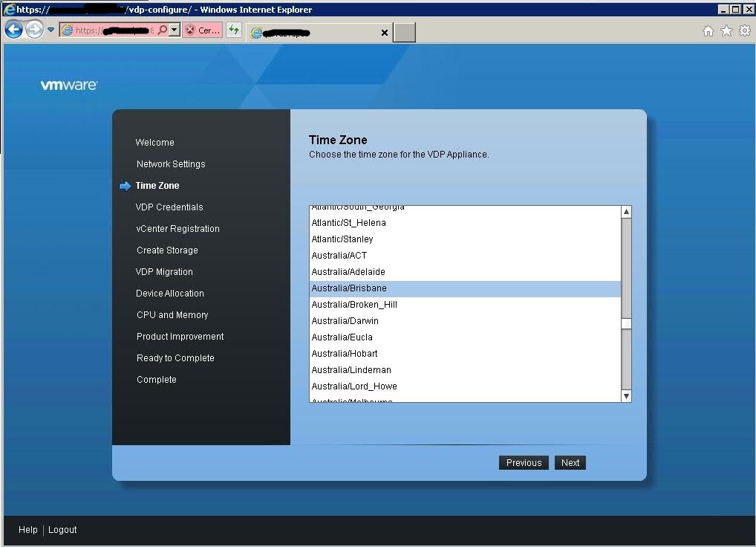Click the time zone list scroll-down arrow
Screen dimensions: 756x547
626,396
